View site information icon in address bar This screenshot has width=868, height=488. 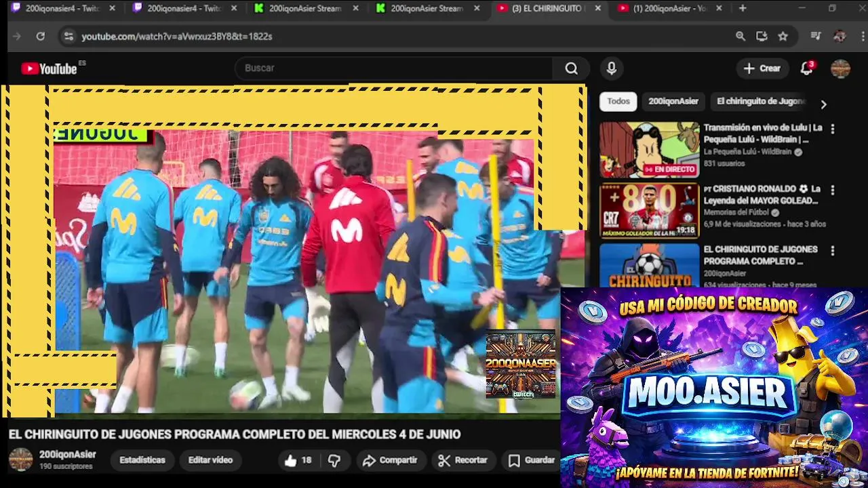[x=68, y=36]
